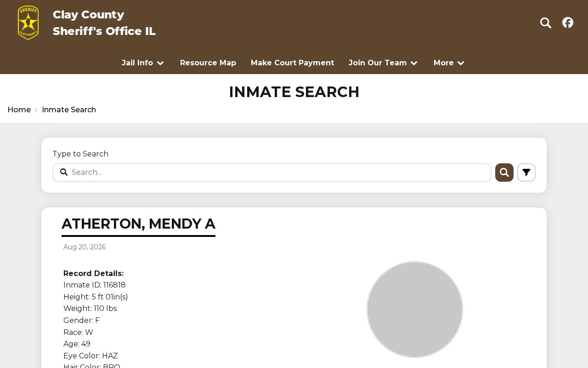Open ATHERTON, MENDY A record heading
The image size is (588, 368).
(x=138, y=224)
